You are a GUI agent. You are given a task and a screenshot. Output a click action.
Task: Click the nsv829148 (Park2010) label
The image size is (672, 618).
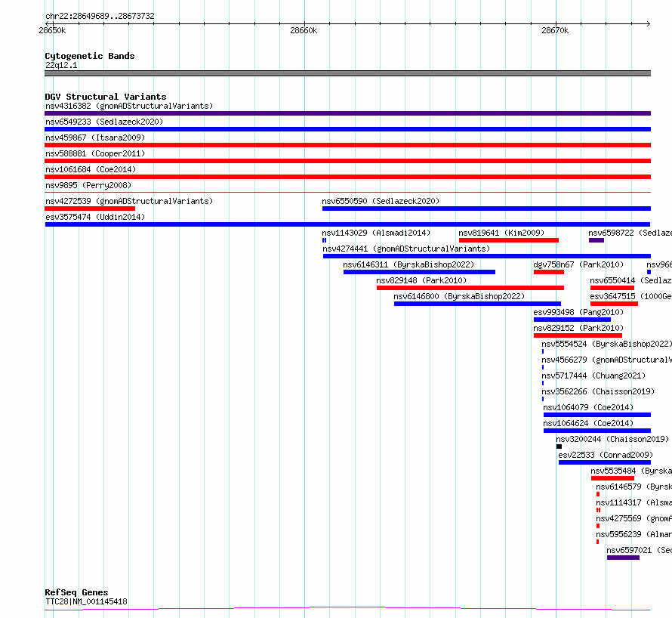point(421,280)
